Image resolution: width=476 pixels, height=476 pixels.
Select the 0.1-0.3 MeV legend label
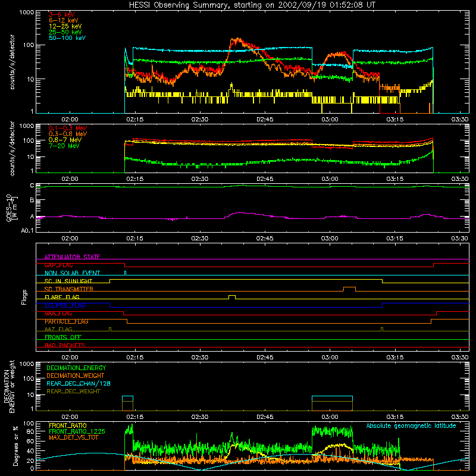point(68,128)
